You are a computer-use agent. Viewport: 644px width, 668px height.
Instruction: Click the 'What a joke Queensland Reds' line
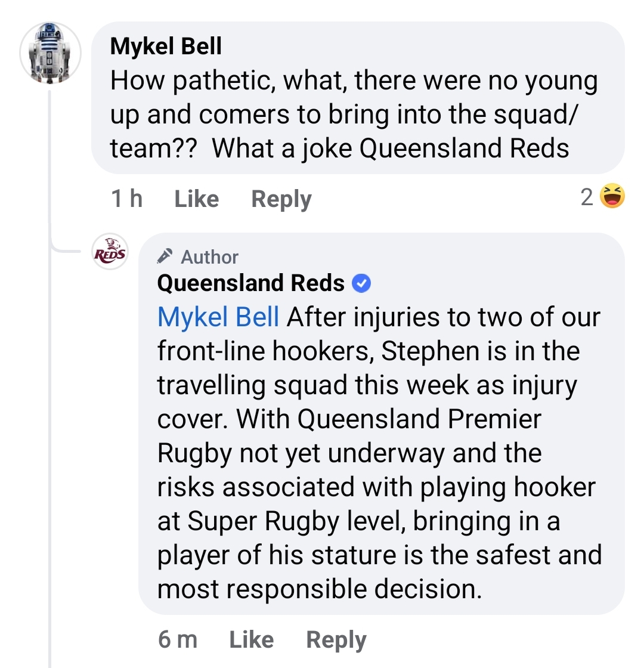[x=391, y=149]
